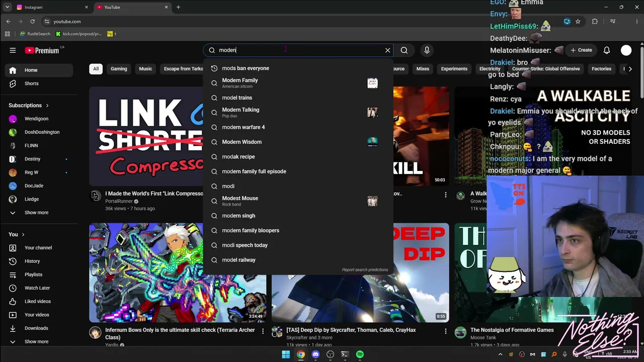
Task: Go to Home in the sidebar
Action: pyautogui.click(x=40, y=70)
